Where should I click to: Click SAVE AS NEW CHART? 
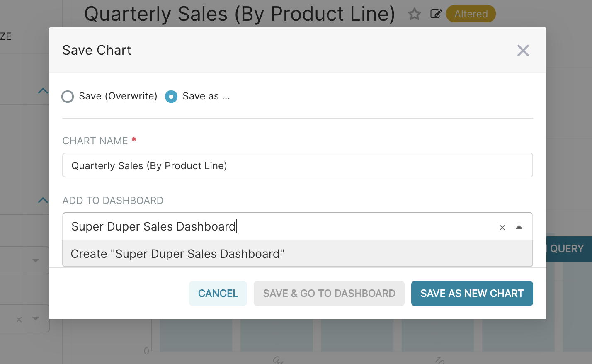click(472, 293)
